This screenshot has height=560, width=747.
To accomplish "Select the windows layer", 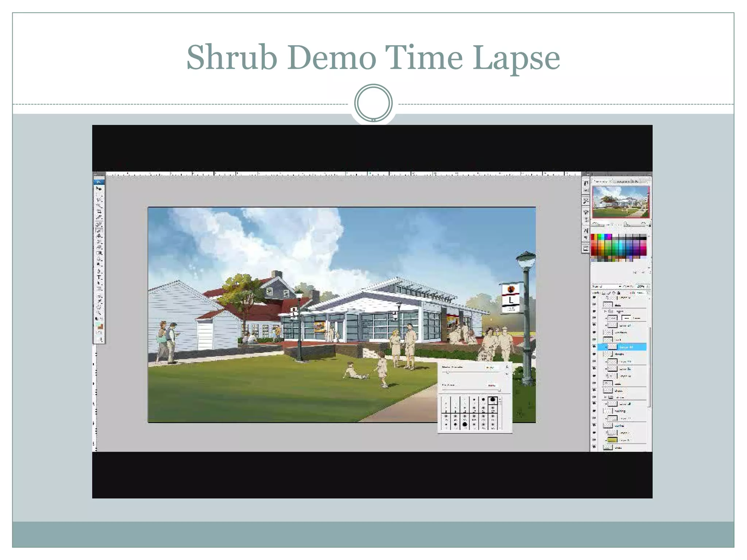I will [x=622, y=332].
